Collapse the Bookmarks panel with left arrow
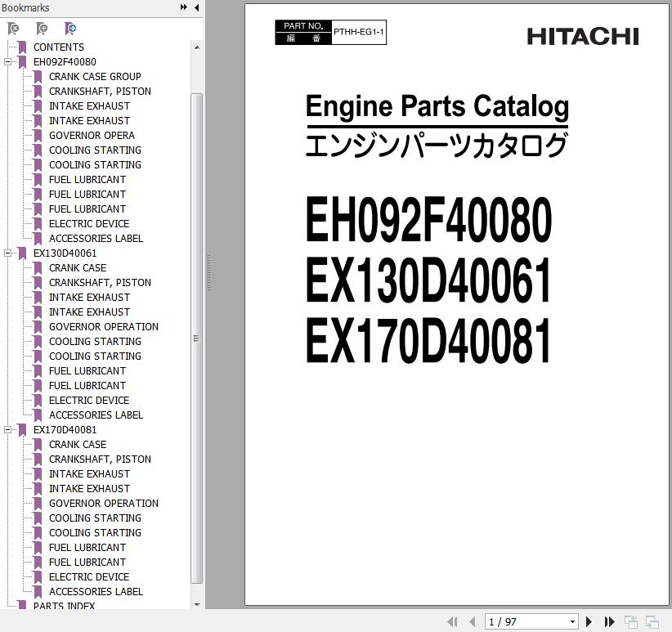The width and height of the screenshot is (672, 632). [197, 7]
